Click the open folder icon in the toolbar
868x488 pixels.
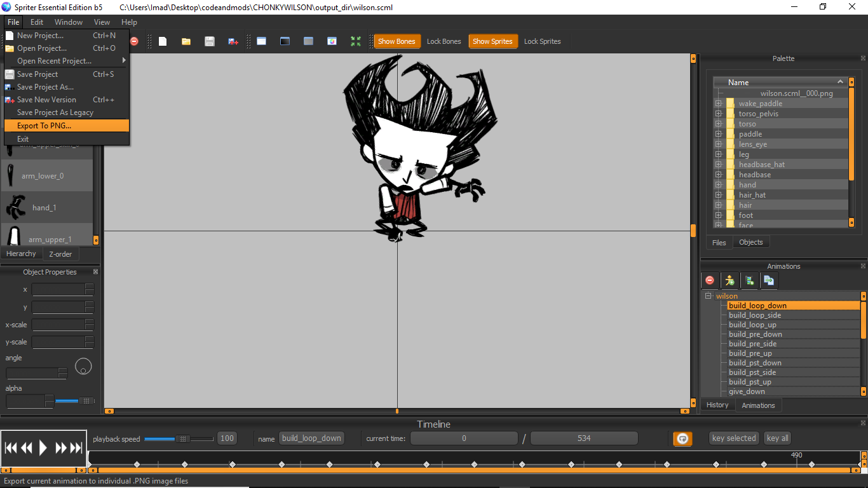coord(186,41)
